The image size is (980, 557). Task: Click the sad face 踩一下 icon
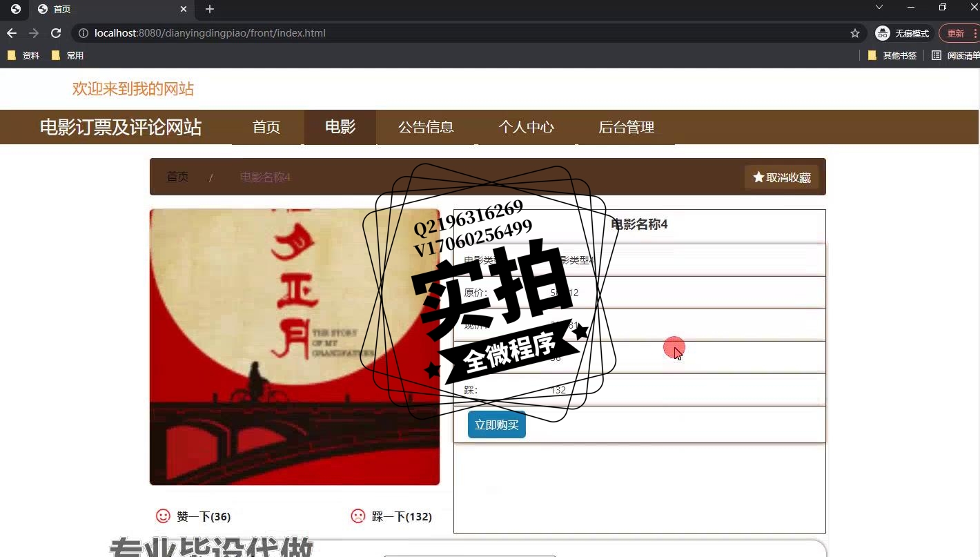tap(358, 516)
